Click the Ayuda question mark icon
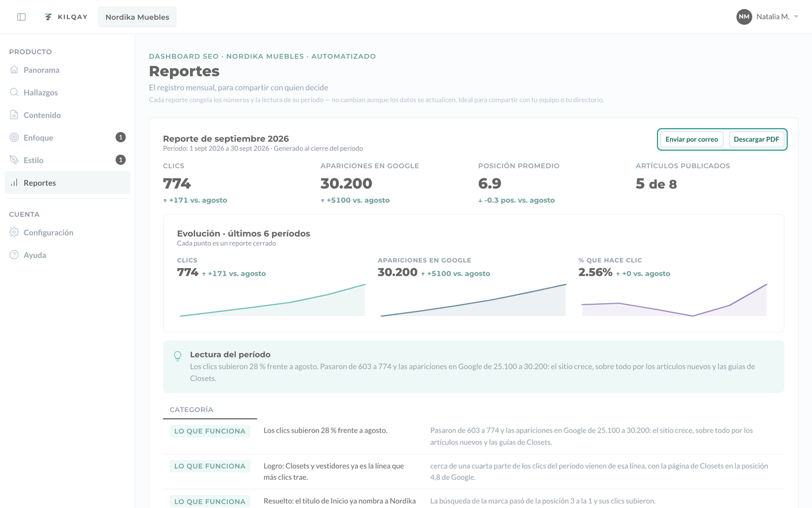812x508 pixels. point(14,255)
